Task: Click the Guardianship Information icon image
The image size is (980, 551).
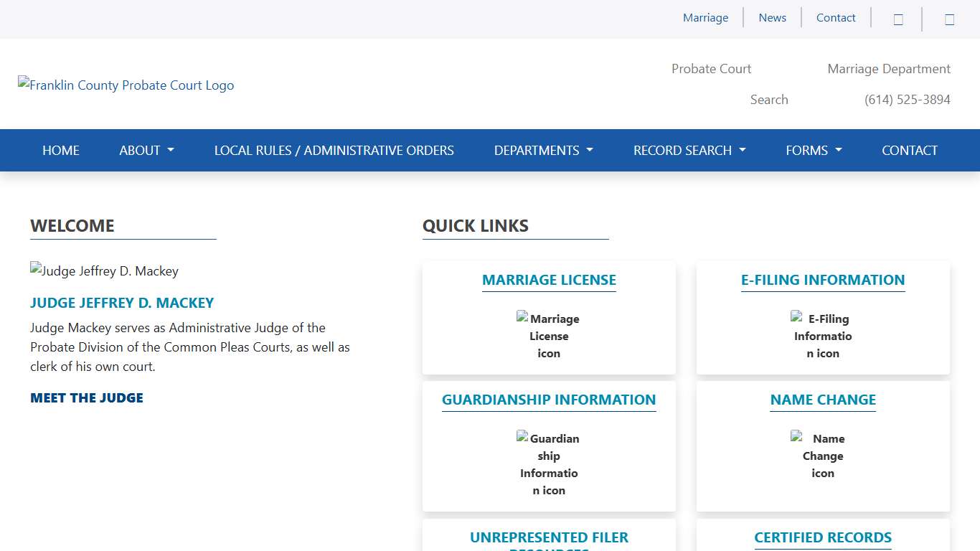Action: coord(549,463)
